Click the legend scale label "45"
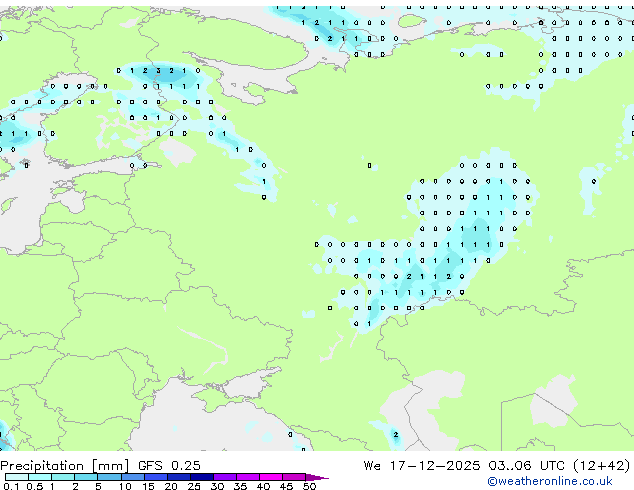 tap(286, 486)
